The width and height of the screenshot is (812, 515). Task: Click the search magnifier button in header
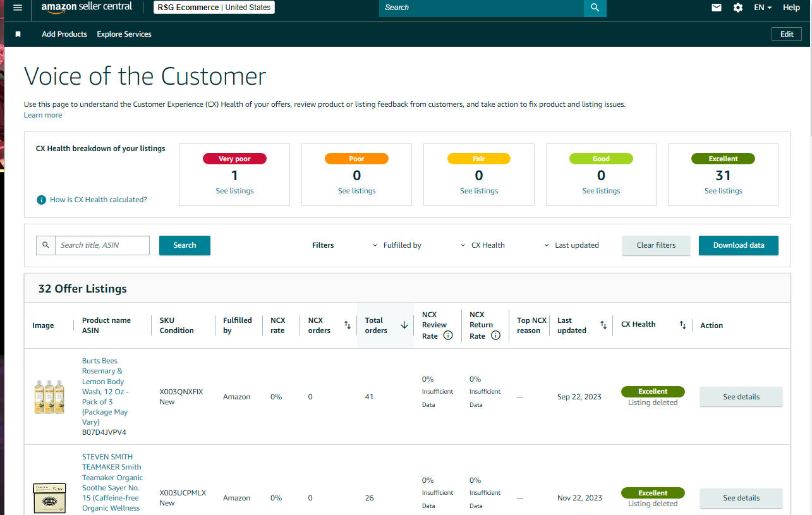click(595, 8)
